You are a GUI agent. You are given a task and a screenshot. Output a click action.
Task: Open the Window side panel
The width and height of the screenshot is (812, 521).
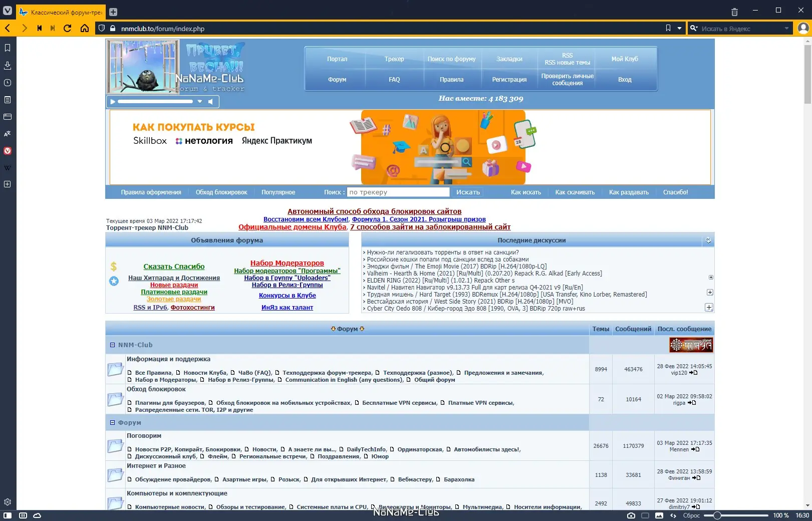[x=8, y=117]
